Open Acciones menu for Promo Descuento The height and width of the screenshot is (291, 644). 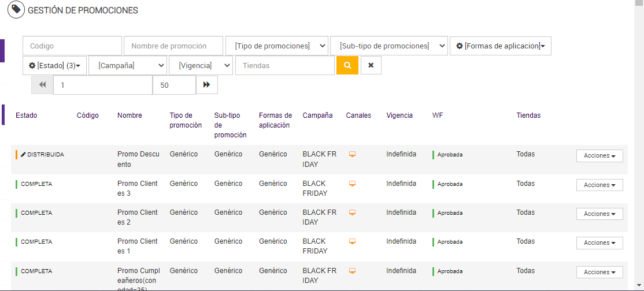pyautogui.click(x=599, y=156)
